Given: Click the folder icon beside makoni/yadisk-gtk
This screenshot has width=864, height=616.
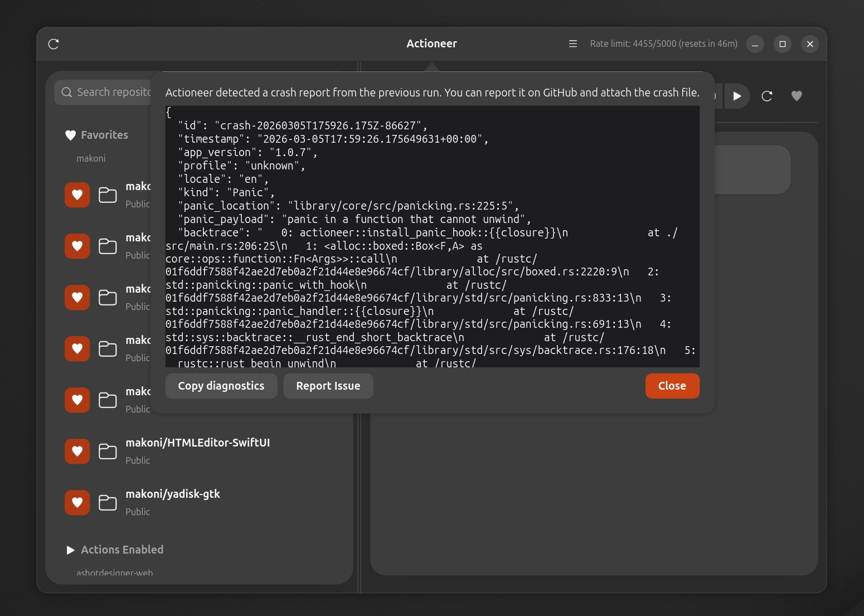Looking at the screenshot, I should pyautogui.click(x=107, y=502).
